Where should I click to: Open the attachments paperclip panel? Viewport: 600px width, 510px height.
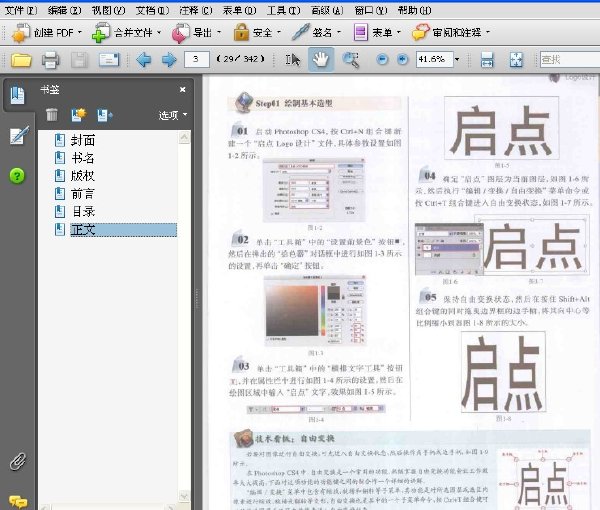click(18, 461)
